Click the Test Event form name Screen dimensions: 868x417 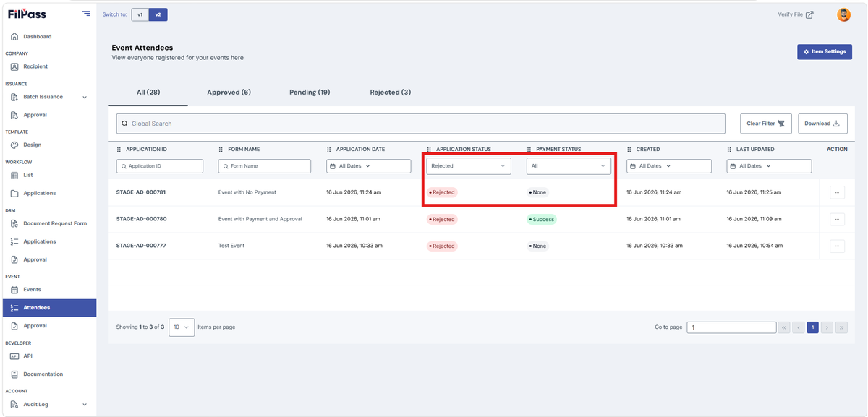231,246
